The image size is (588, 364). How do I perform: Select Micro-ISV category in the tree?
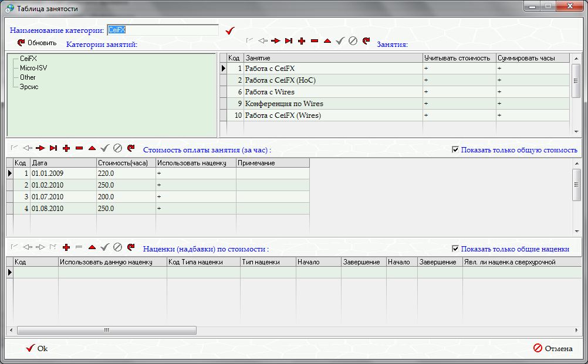(33, 68)
